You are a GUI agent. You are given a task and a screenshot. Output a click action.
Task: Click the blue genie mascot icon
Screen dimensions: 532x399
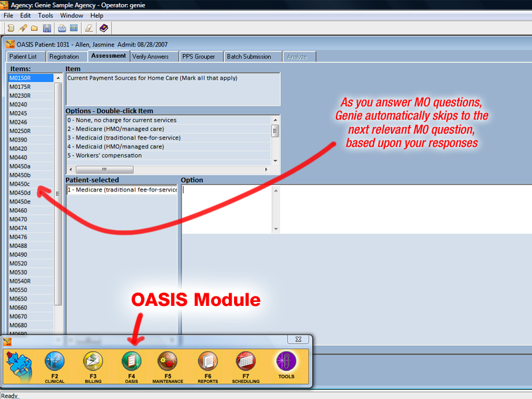20,366
